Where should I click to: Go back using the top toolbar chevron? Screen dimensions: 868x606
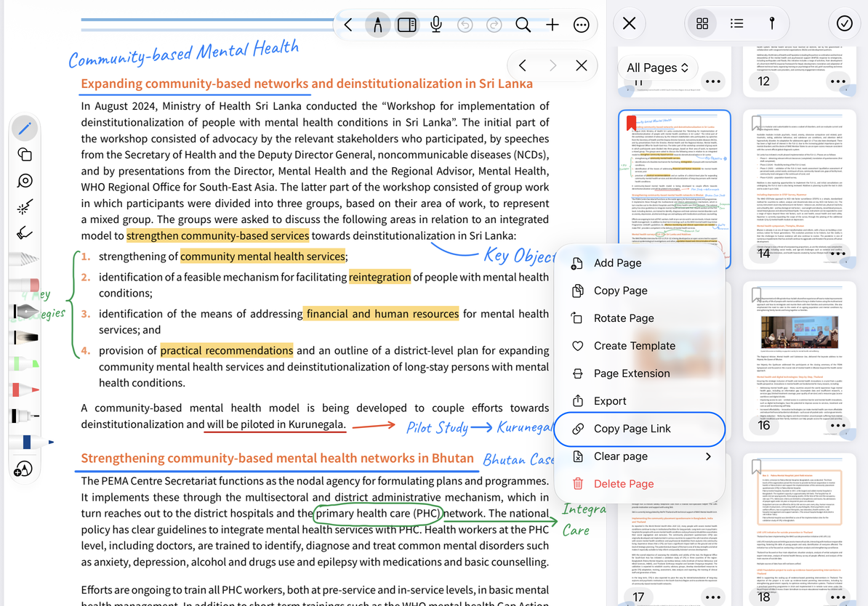coord(348,25)
